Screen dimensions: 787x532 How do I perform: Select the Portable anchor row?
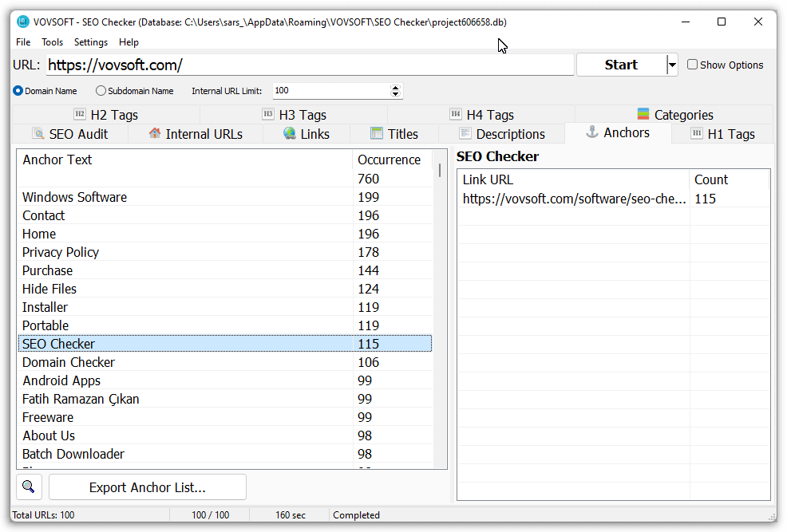coord(225,325)
